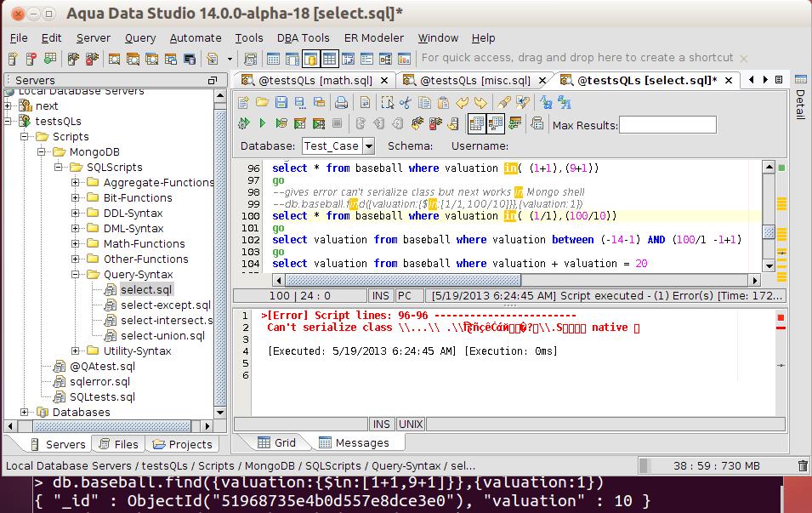812x513 pixels.
Task: Open select-union.sql in the tree
Action: (x=162, y=336)
